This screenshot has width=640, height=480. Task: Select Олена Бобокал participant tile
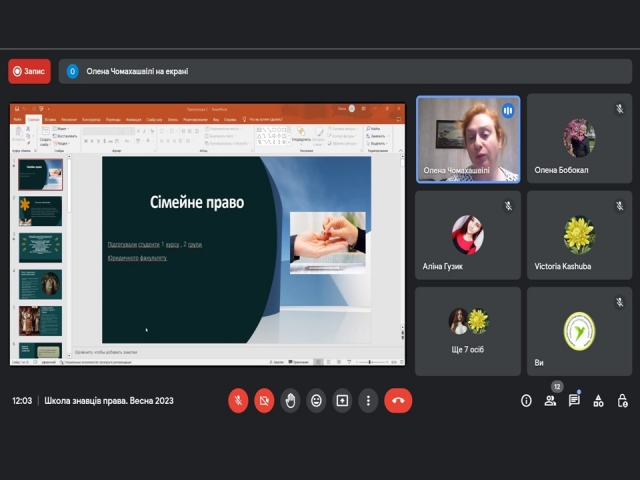[580, 138]
